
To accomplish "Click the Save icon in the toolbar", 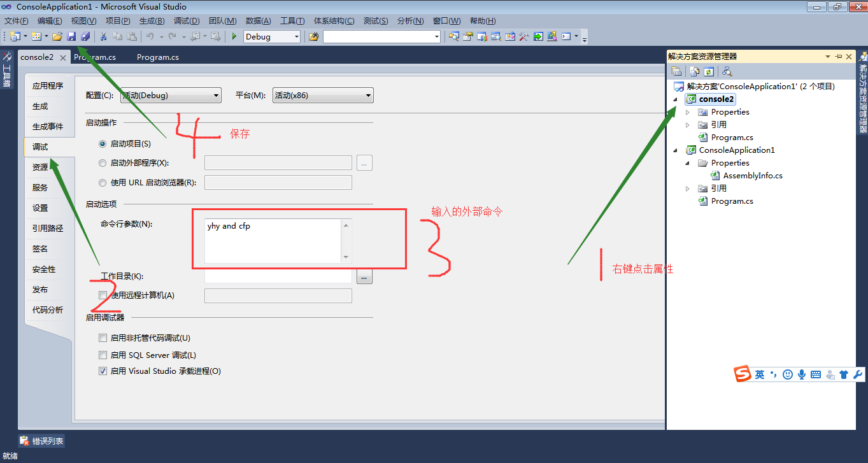I will point(71,37).
